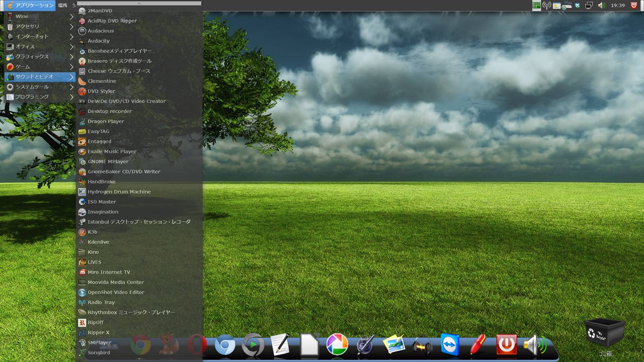644x362 pixels.
Task: Start HandBrake from menu
Action: pyautogui.click(x=139, y=182)
